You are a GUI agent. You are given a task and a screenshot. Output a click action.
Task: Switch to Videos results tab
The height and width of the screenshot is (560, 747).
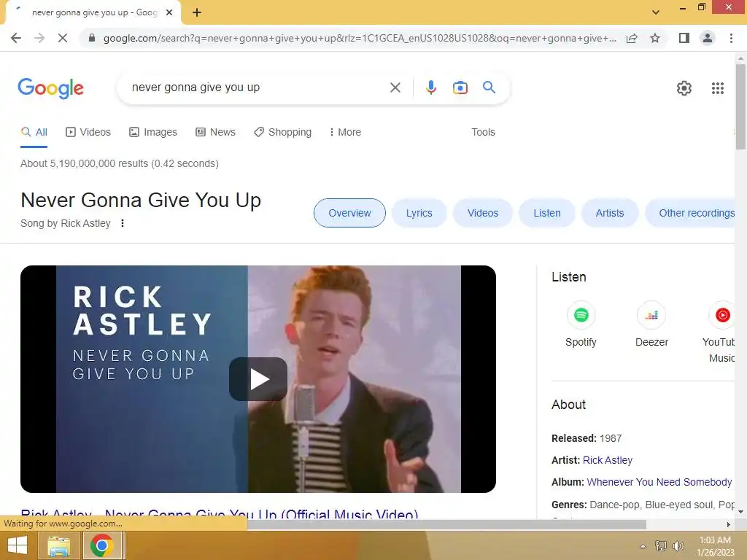88,133
